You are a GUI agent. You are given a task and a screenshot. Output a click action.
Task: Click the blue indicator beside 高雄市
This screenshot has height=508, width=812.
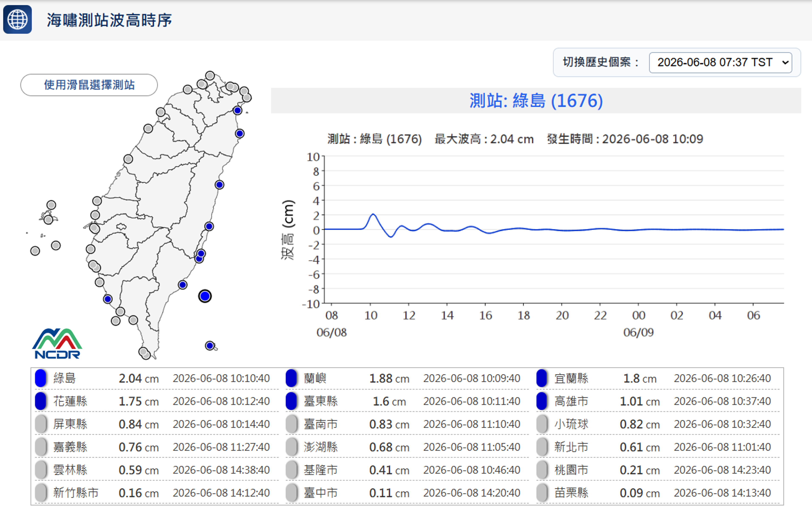coord(542,401)
